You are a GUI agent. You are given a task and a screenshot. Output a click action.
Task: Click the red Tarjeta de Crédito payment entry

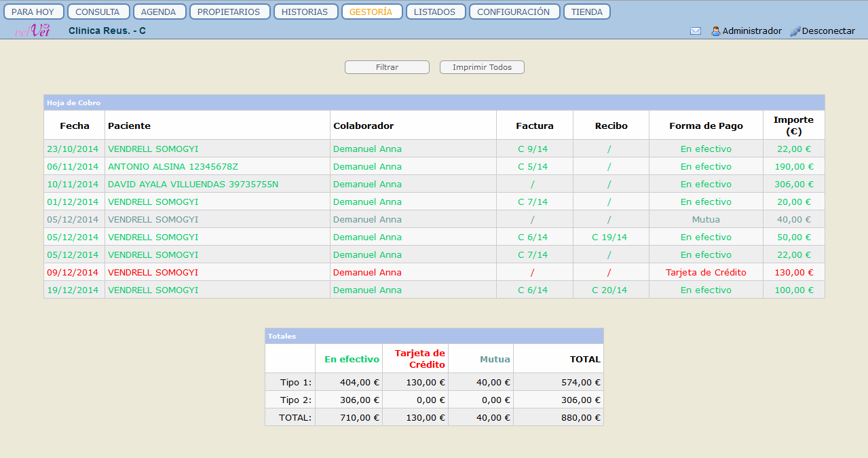click(706, 272)
